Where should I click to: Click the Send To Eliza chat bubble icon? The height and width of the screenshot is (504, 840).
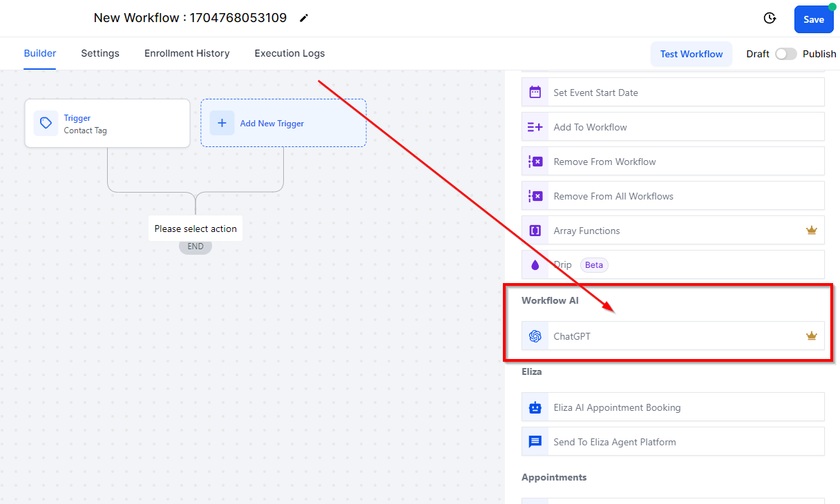(x=535, y=442)
